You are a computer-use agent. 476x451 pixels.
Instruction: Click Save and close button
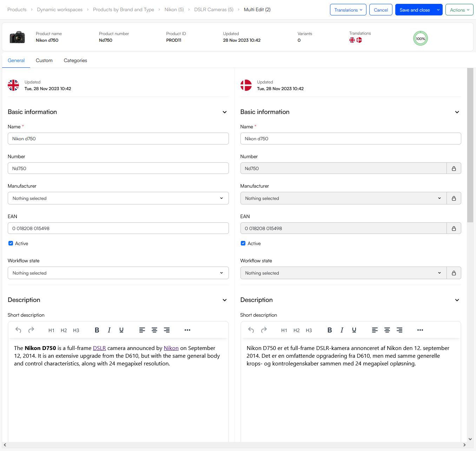[415, 10]
